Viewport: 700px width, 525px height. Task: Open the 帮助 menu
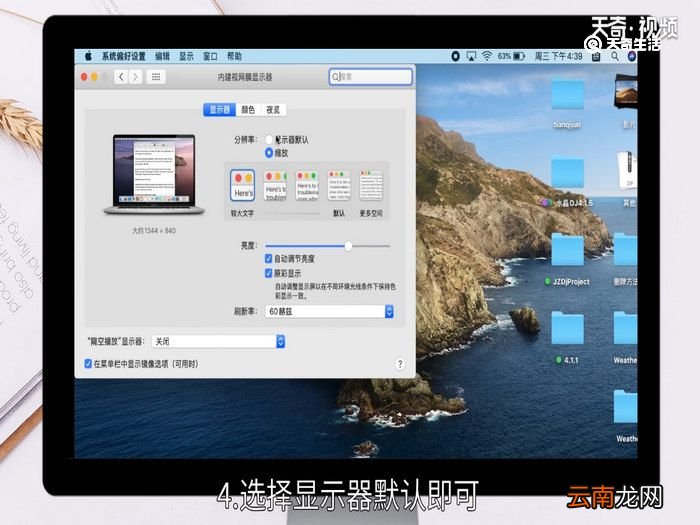(x=234, y=56)
